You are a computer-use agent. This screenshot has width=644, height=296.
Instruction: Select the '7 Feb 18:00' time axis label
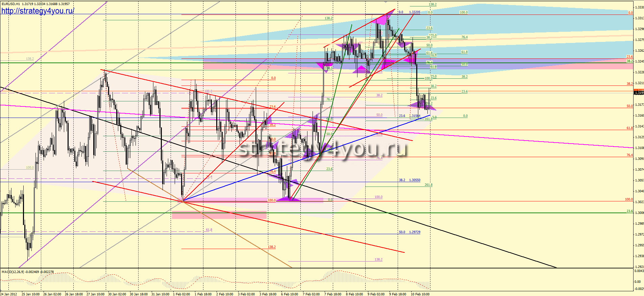coord(333,294)
